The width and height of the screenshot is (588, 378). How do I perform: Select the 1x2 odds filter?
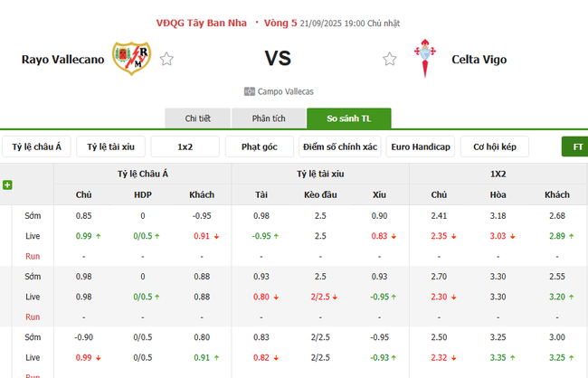click(x=185, y=146)
